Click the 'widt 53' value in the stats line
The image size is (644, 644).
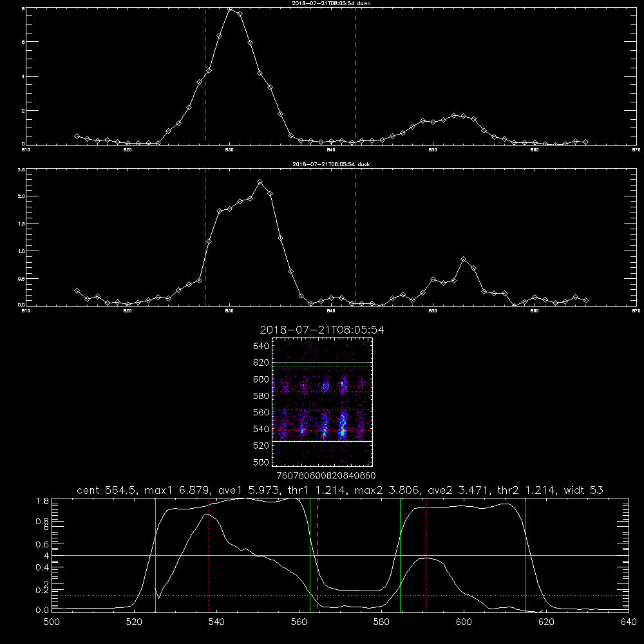583,490
